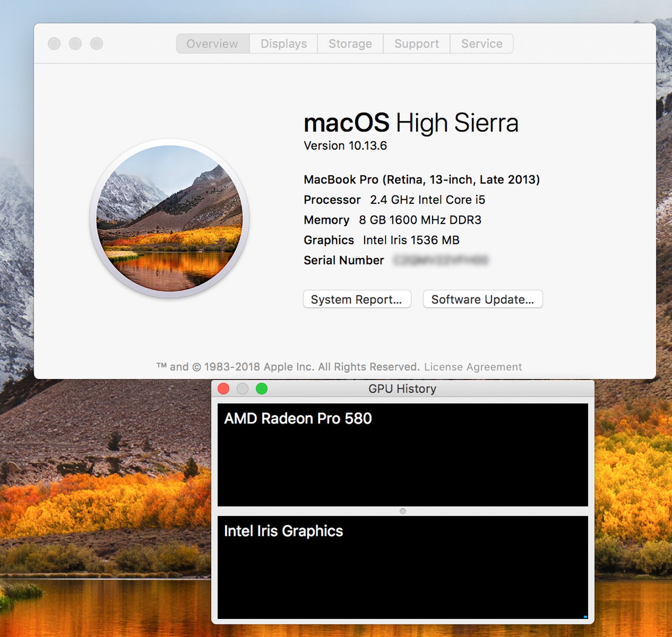Select the AMD Radeon Pro 580 usage graph
672x637 pixels.
(x=403, y=458)
